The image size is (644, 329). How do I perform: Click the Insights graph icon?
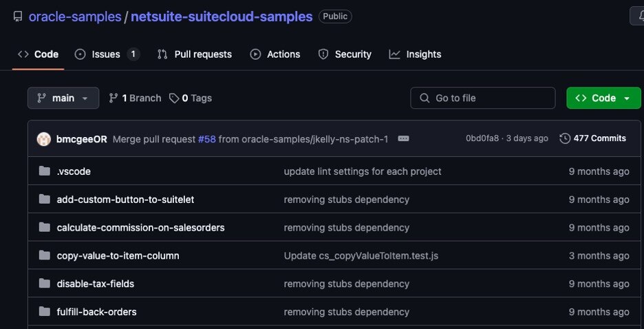395,54
